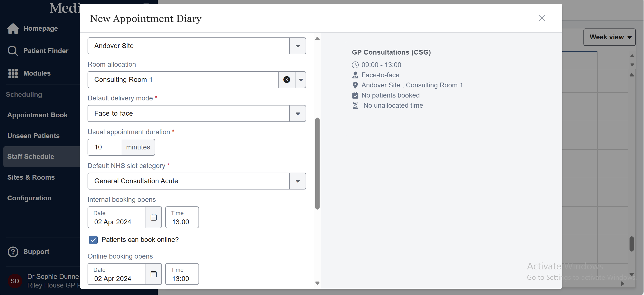
Task: Click the dialog form's vertical scrollbar thumb
Action: click(317, 163)
